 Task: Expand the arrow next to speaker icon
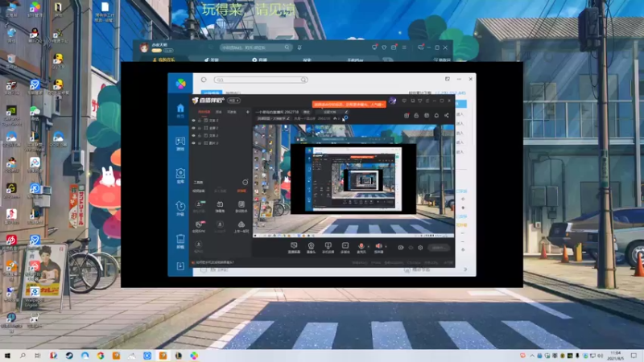point(386,247)
